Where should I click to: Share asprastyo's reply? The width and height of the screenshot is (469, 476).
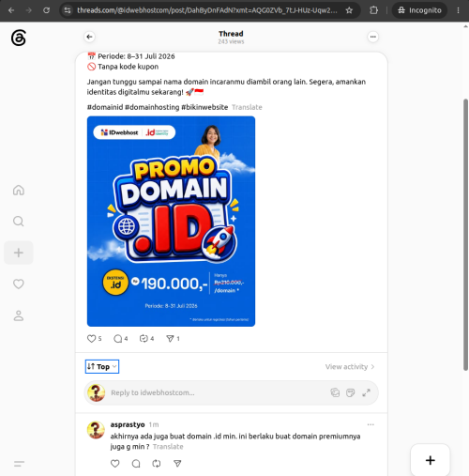(177, 464)
